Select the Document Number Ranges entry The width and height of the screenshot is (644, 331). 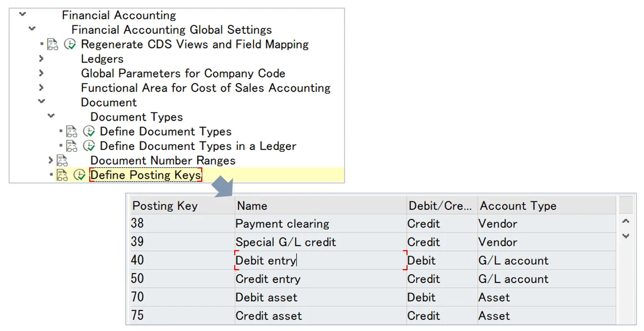click(x=163, y=161)
